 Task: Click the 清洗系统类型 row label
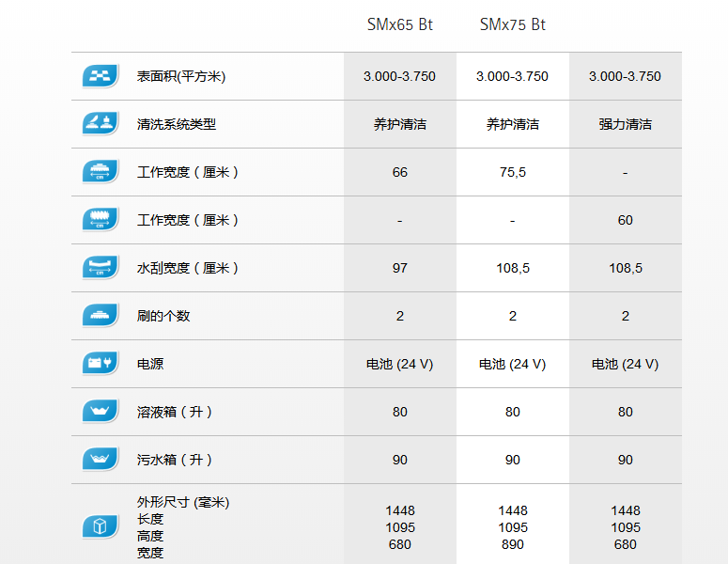(x=177, y=124)
